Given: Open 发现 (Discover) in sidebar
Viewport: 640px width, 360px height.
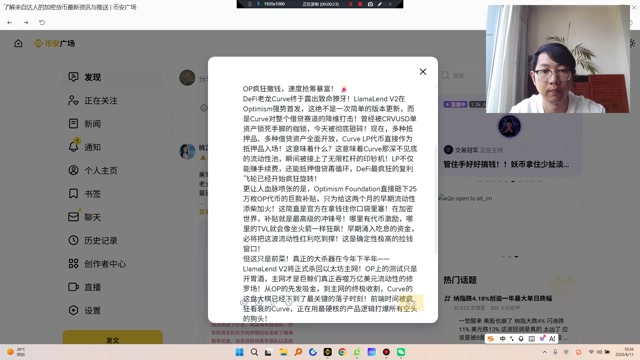Looking at the screenshot, I should coord(114,77).
